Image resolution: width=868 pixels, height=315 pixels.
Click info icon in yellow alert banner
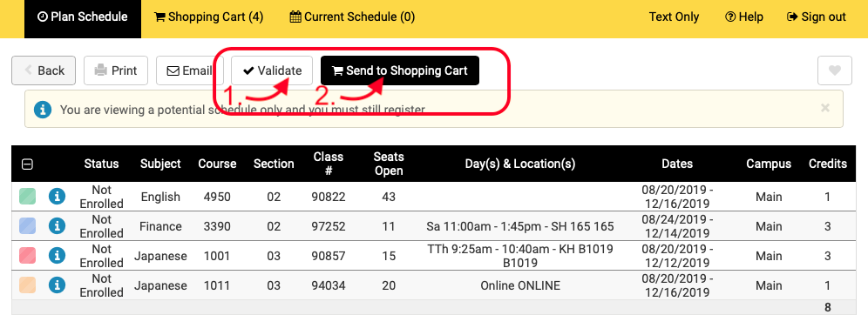43,110
